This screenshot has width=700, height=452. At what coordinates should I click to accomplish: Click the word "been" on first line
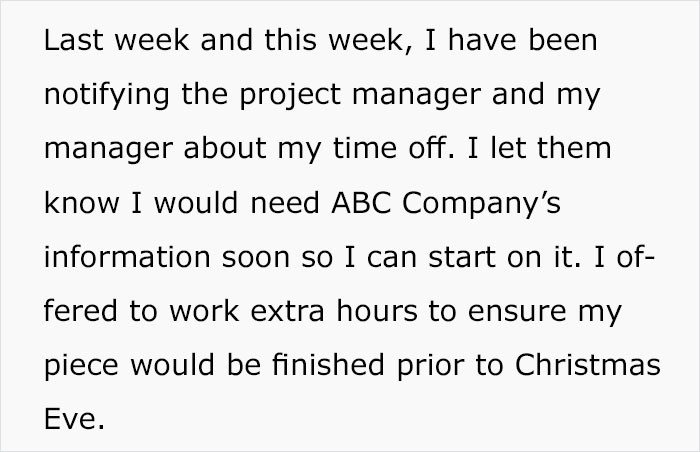coord(562,40)
